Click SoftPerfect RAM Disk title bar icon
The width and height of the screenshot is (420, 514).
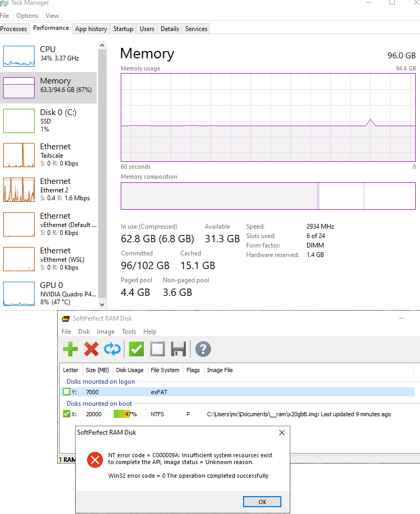[66, 318]
